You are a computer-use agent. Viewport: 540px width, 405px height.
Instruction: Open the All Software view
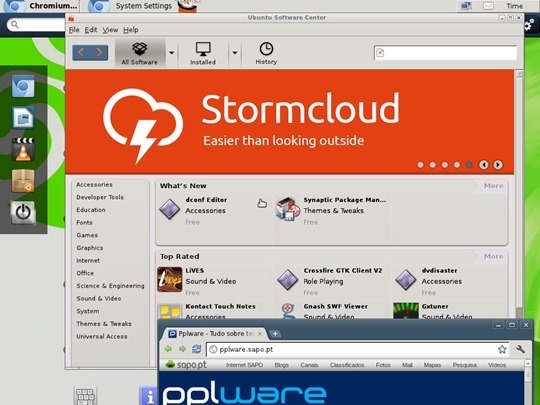[139, 53]
